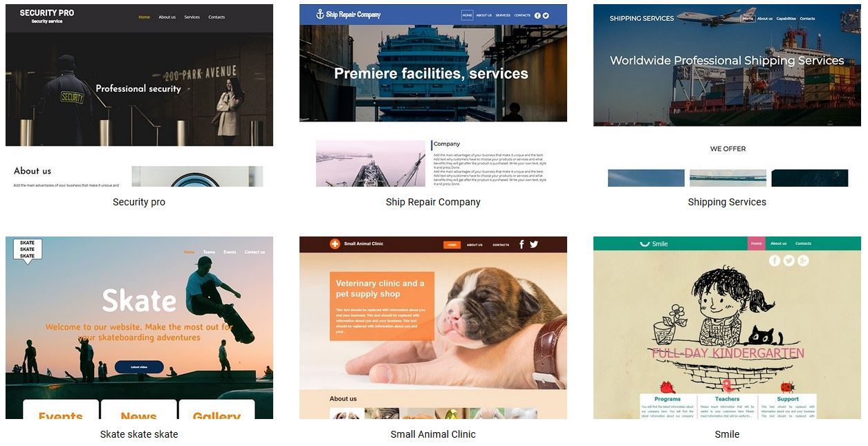Click the Twitter circle icon in Smile template

pyautogui.click(x=789, y=261)
